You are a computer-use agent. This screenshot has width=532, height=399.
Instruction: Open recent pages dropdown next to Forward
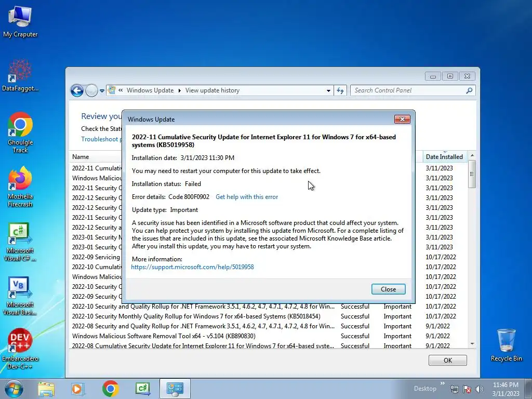click(x=102, y=91)
